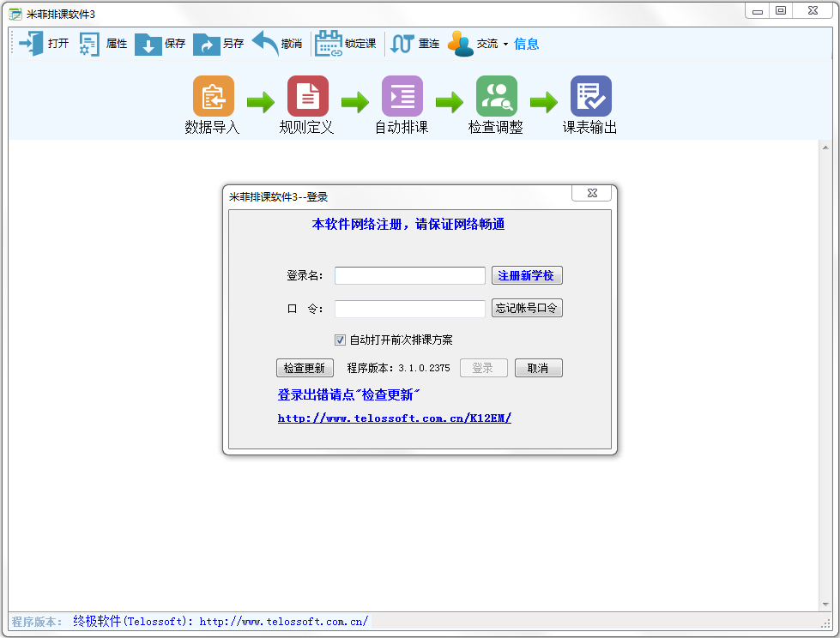
Task: Click the 注册新学校 button
Action: (527, 275)
